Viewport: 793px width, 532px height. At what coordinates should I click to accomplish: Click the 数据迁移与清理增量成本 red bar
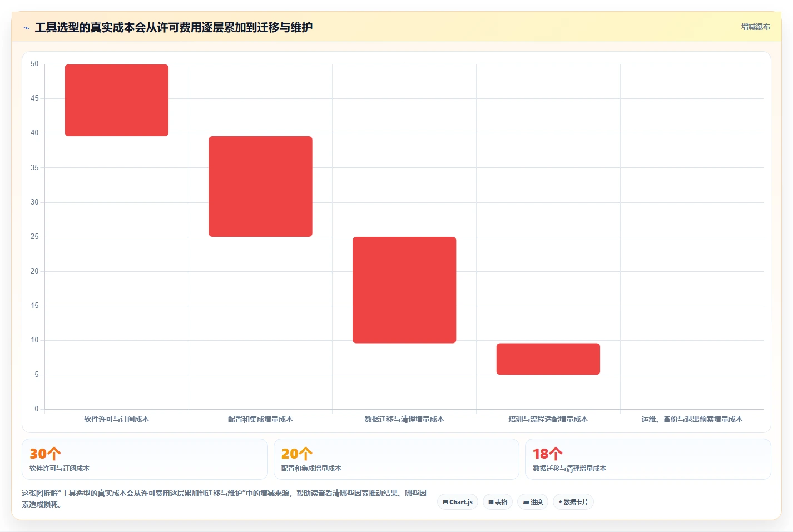(404, 290)
